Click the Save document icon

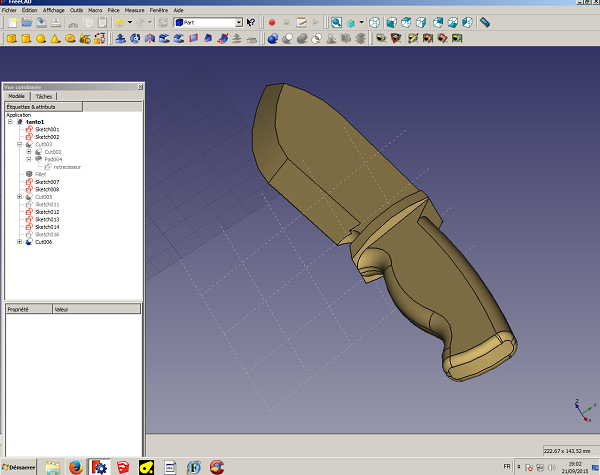[41, 23]
